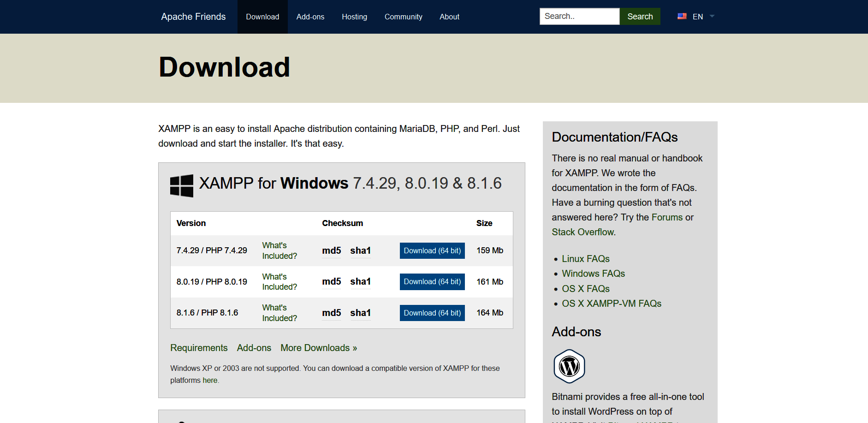The height and width of the screenshot is (423, 868).
Task: Click More Downloads link
Action: coord(318,348)
